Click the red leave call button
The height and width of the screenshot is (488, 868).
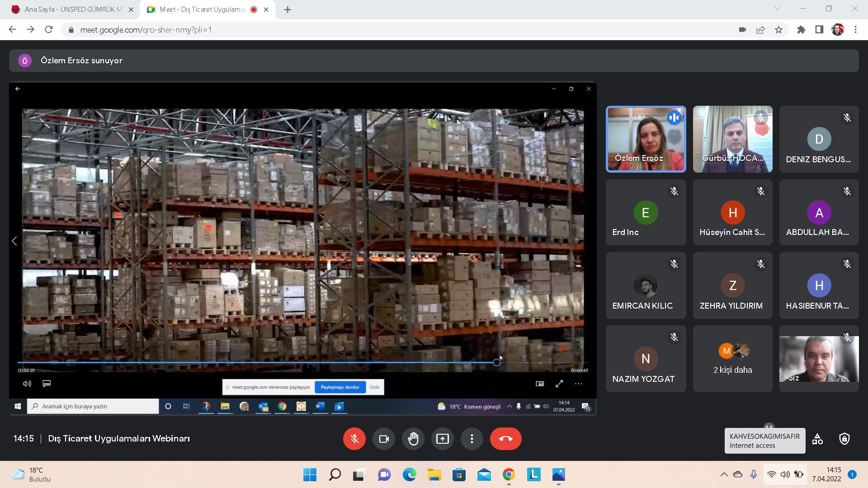(505, 439)
